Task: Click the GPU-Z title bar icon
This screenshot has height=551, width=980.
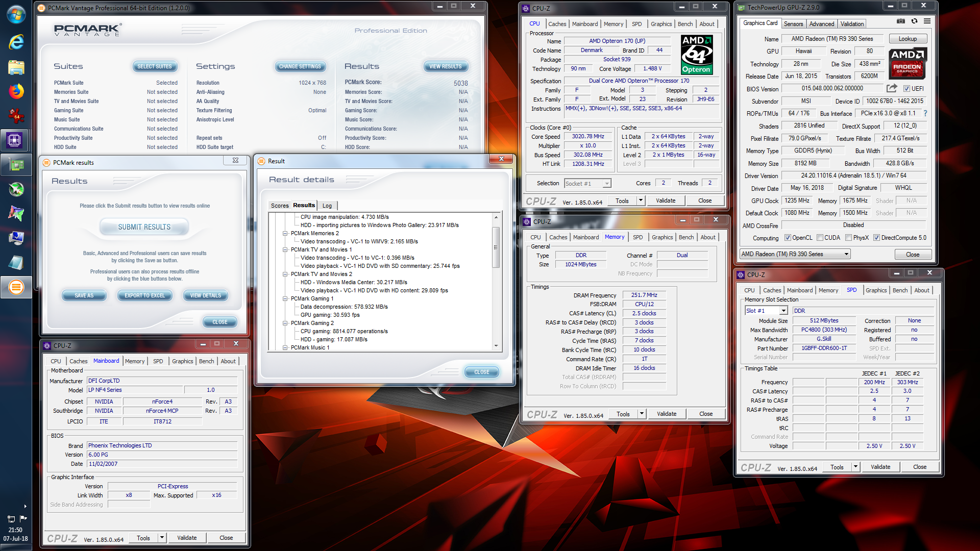Action: point(741,7)
